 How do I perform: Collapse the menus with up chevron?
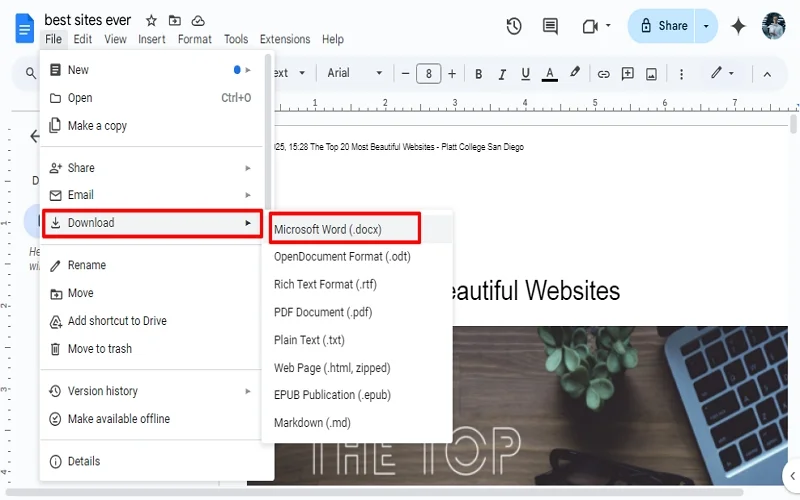click(767, 74)
